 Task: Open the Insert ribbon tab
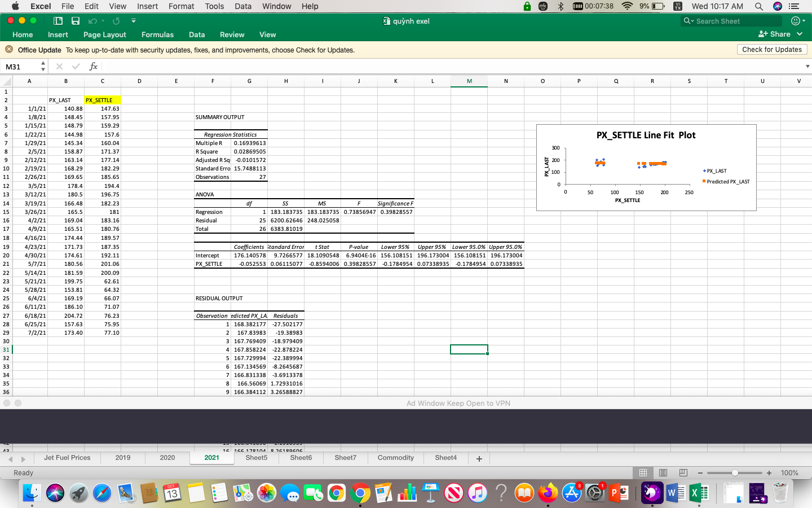[x=58, y=34]
